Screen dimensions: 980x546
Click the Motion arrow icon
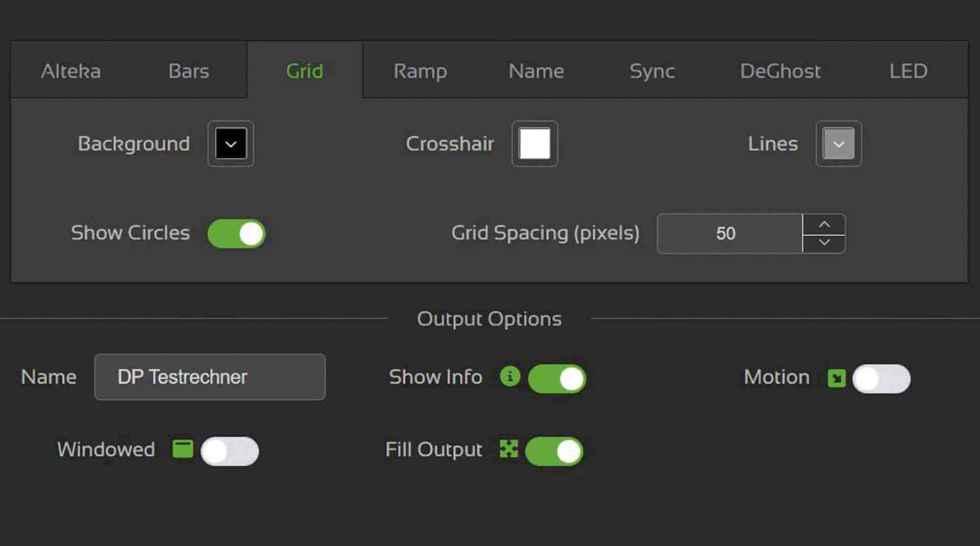pyautogui.click(x=837, y=378)
